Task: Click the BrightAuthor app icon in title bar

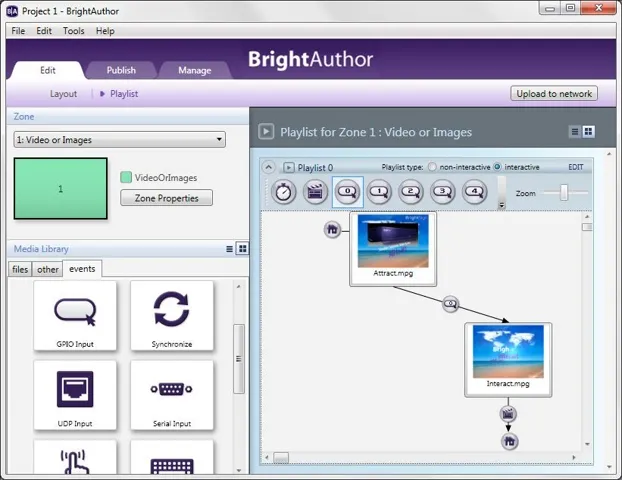Action: [12, 11]
